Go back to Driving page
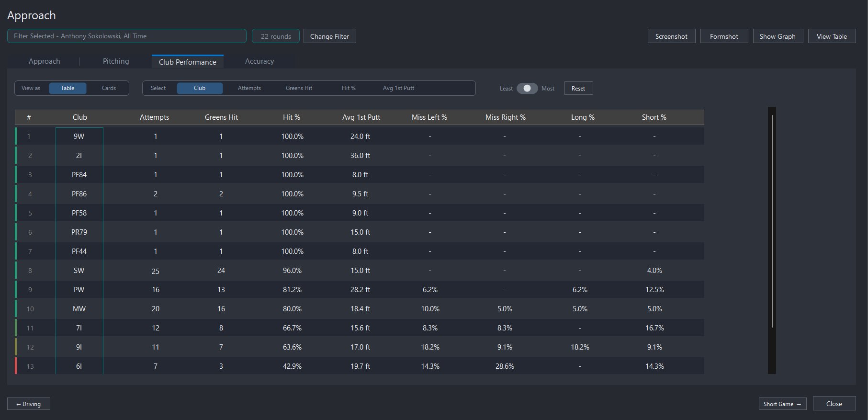Image resolution: width=868 pixels, height=420 pixels. point(29,404)
